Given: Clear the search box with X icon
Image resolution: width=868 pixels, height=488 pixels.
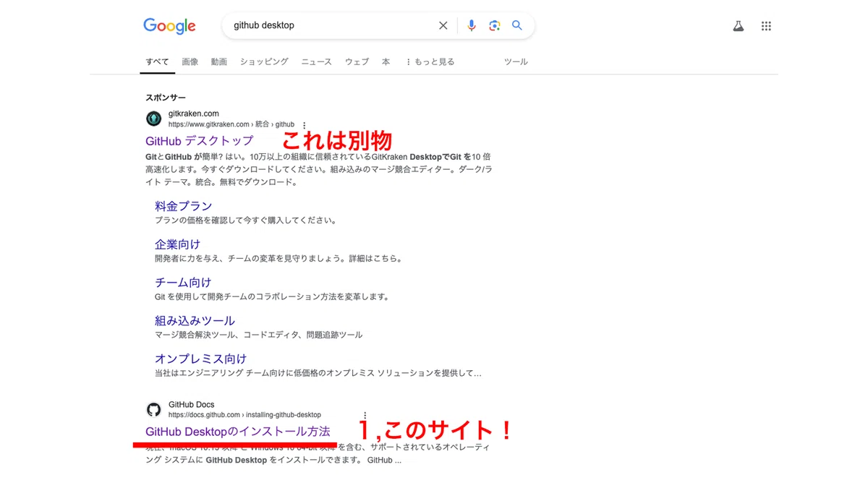Looking at the screenshot, I should [443, 25].
